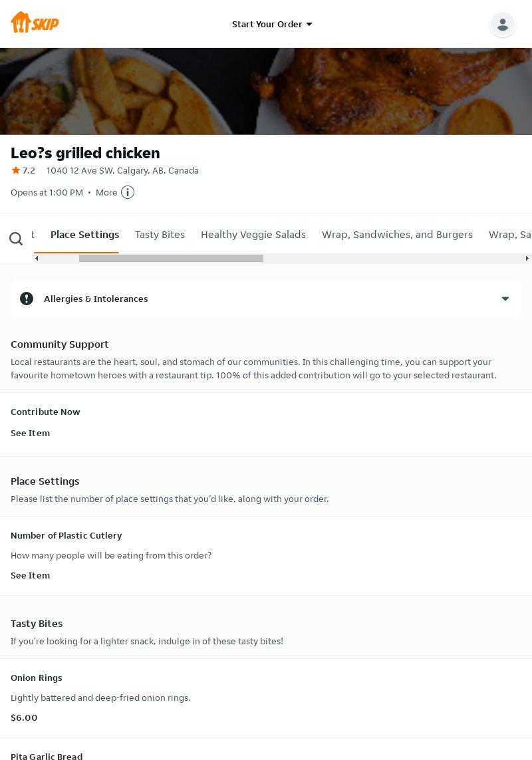Image resolution: width=532 pixels, height=760 pixels.
Task: Click the orange rating star icon
Action: click(x=16, y=170)
